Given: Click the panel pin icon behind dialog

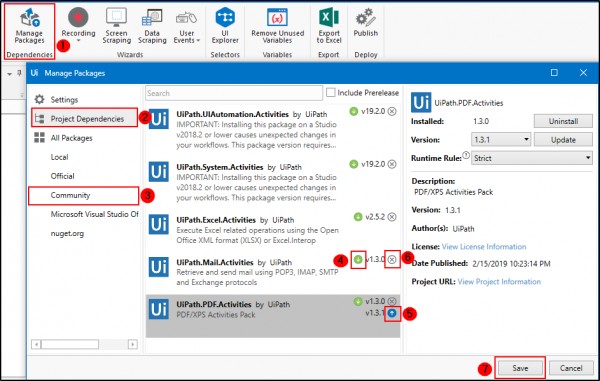Looking at the screenshot, I should click(x=19, y=73).
